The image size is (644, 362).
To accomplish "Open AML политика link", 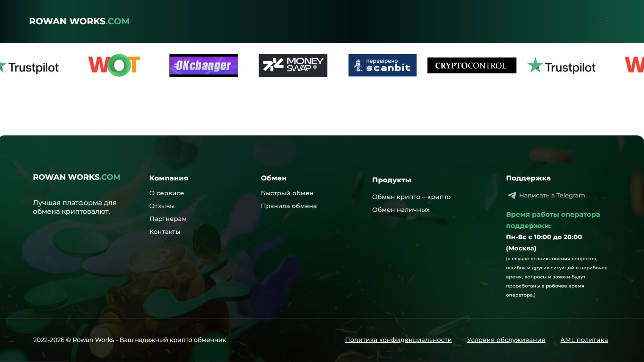I will [584, 340].
